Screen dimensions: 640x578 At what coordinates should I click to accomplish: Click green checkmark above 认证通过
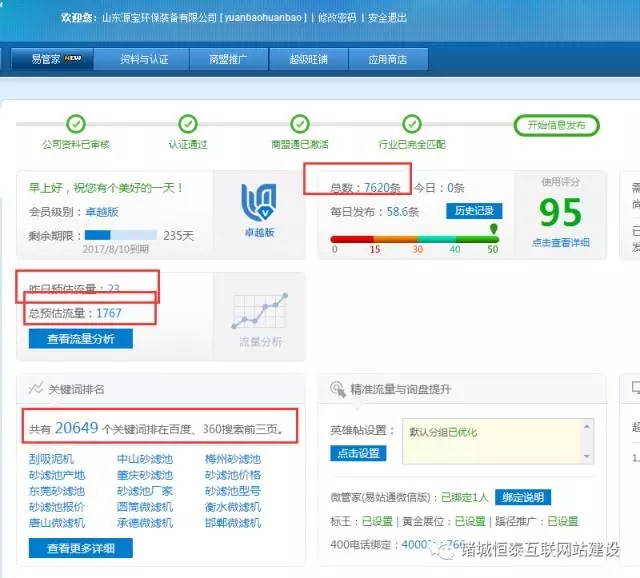pyautogui.click(x=187, y=124)
